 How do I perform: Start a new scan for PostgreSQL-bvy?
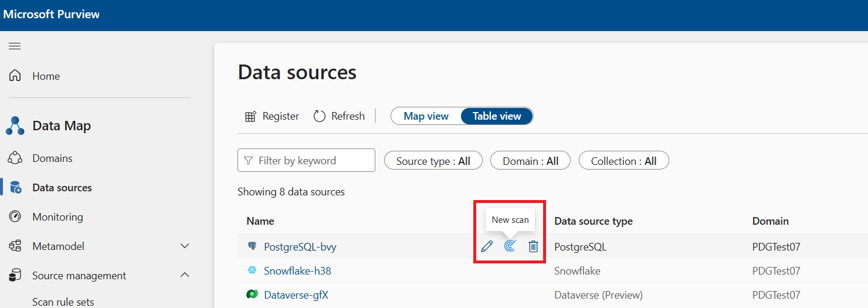(510, 246)
